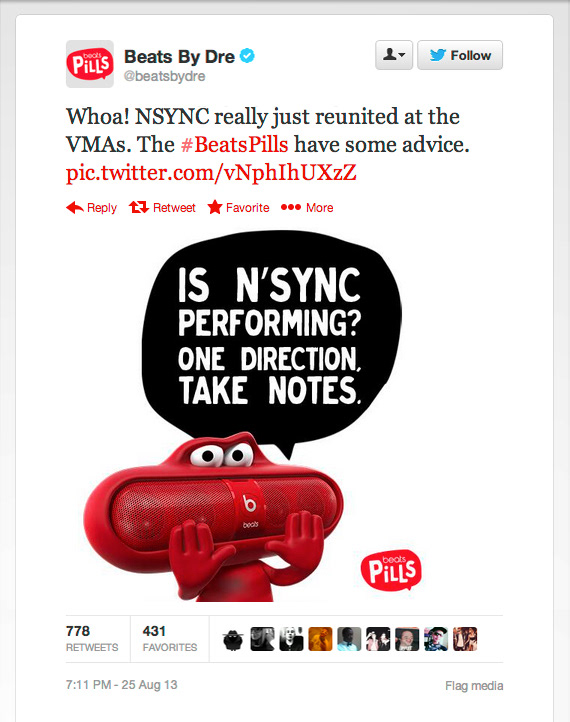Click the Beats Pills logo in image
570x722 pixels.
[x=391, y=570]
